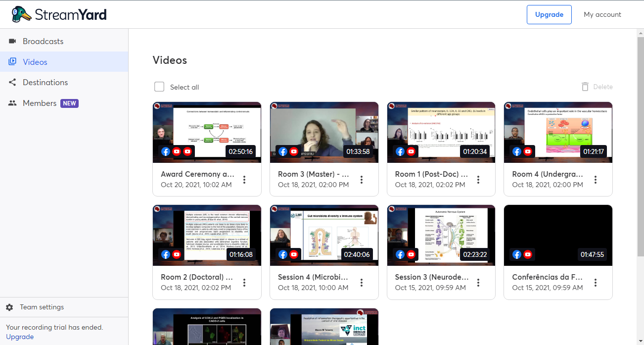Image resolution: width=644 pixels, height=345 pixels.
Task: Click the Upgrade button in header
Action: [549, 14]
